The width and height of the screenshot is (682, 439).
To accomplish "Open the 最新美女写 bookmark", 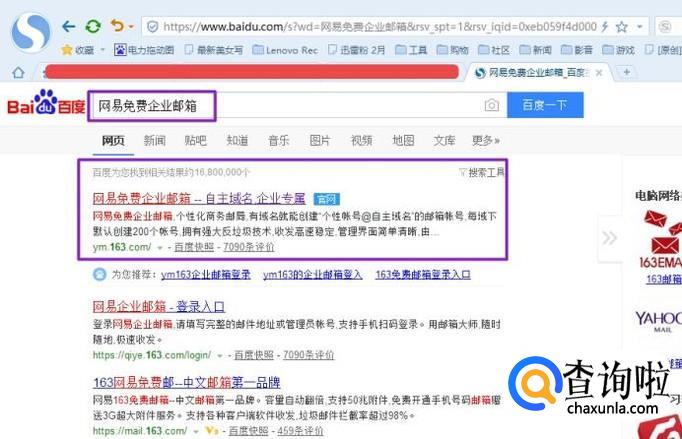I will (214, 50).
